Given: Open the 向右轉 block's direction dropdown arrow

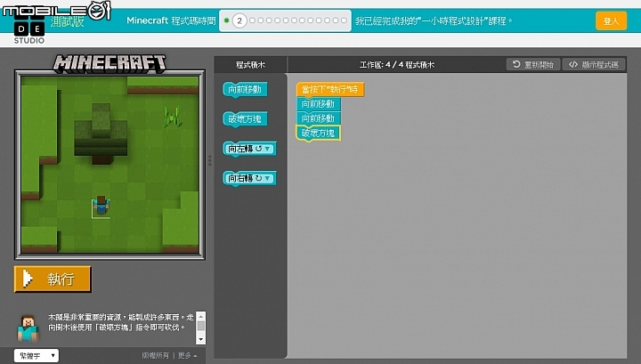Looking at the screenshot, I should 267,178.
